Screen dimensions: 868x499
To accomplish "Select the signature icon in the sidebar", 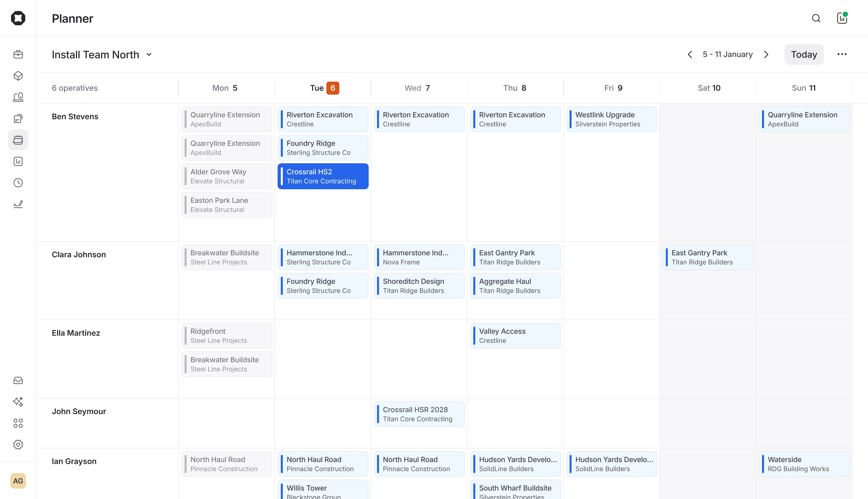I will [18, 203].
